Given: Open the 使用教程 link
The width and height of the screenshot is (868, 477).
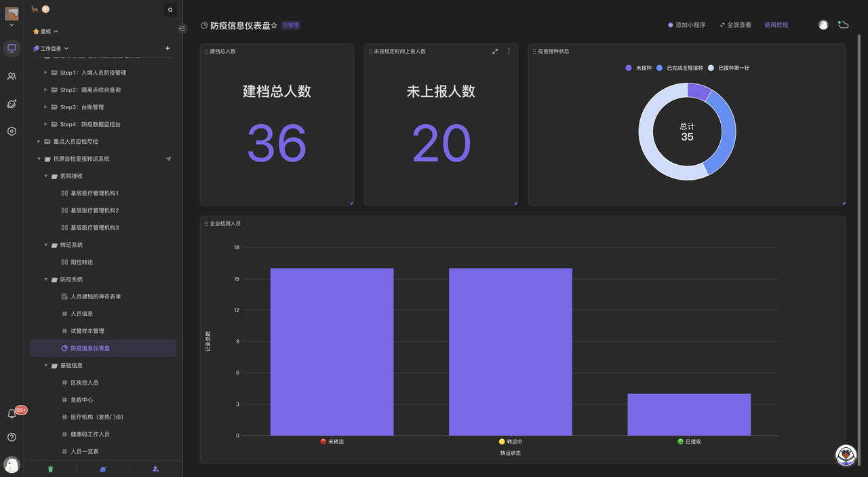Looking at the screenshot, I should (x=776, y=25).
